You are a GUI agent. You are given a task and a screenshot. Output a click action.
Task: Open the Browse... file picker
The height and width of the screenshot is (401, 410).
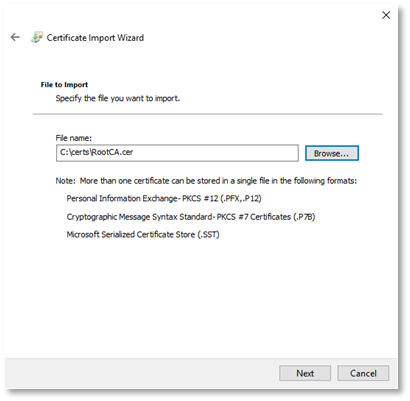click(x=332, y=153)
